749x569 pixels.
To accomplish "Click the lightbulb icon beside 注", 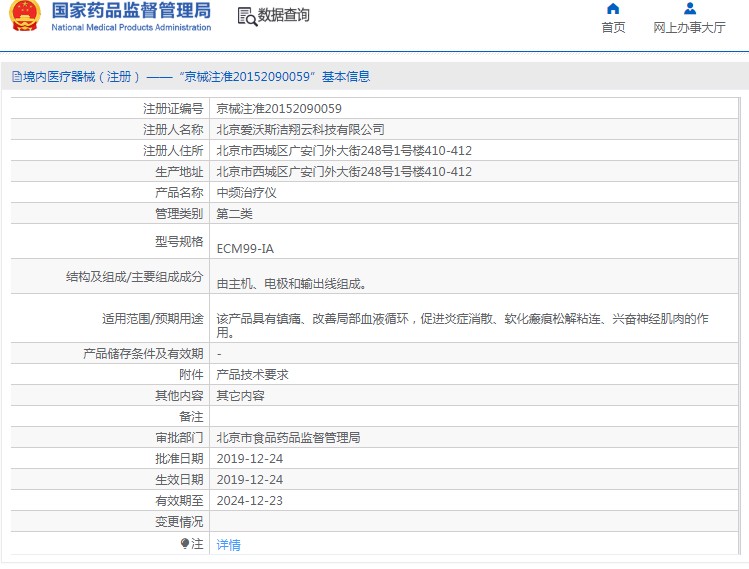I will click(x=185, y=544).
